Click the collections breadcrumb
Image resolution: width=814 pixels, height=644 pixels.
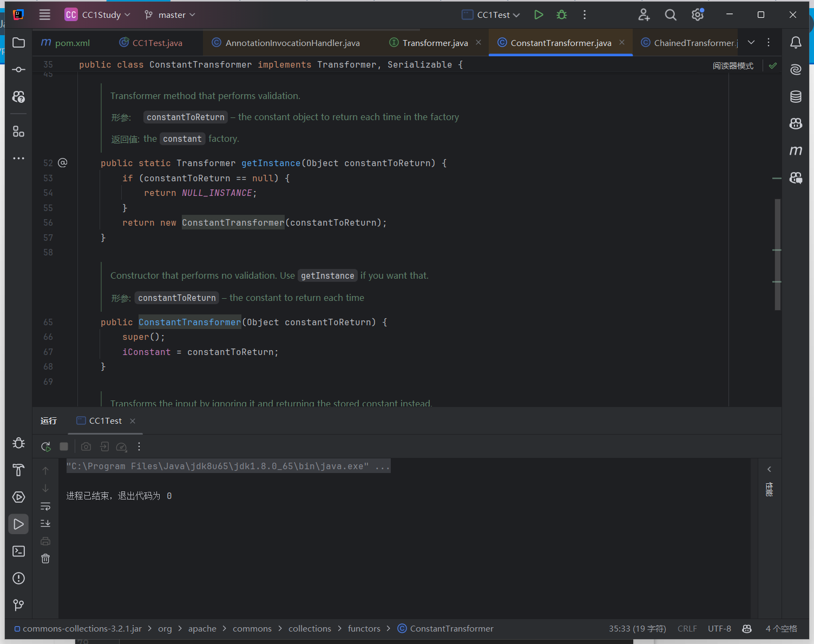pyautogui.click(x=310, y=629)
